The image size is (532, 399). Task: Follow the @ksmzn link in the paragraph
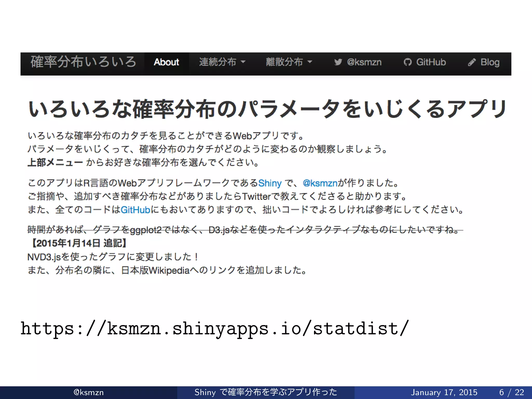(320, 183)
